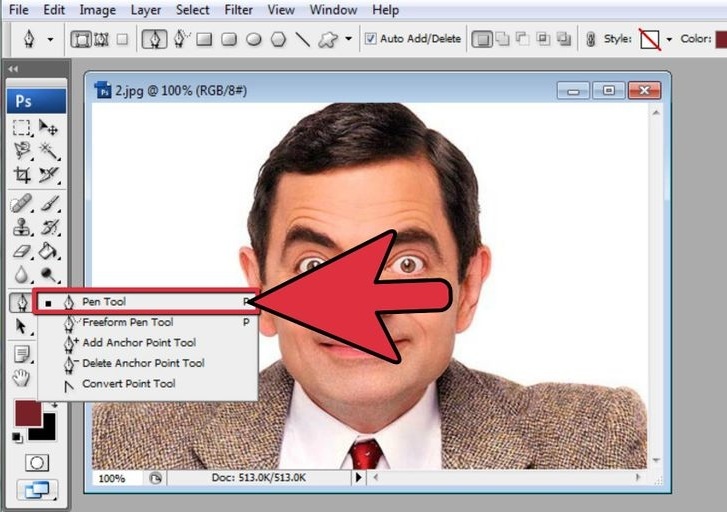Open tool preset picker dropdown arrow
This screenshot has height=512, width=727.
click(x=50, y=39)
